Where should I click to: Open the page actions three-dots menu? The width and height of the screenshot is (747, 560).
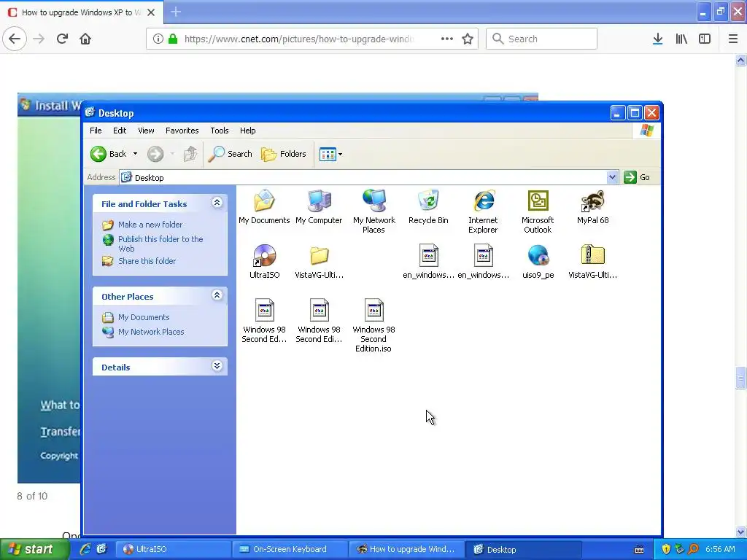tap(447, 39)
